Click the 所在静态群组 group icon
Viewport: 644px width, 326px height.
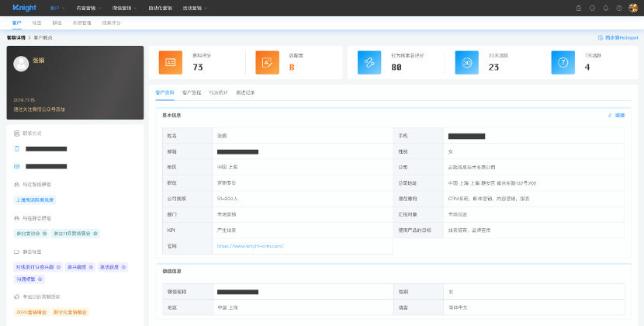point(17,218)
